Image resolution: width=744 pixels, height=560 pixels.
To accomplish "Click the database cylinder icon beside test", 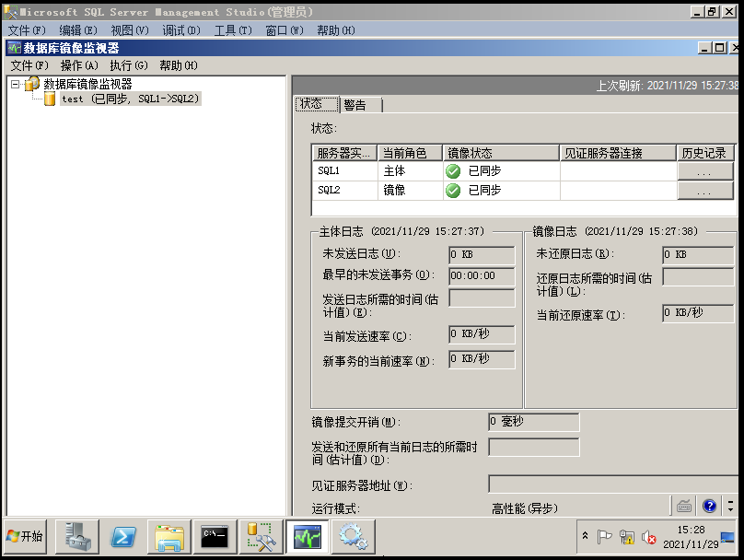I will tap(50, 99).
